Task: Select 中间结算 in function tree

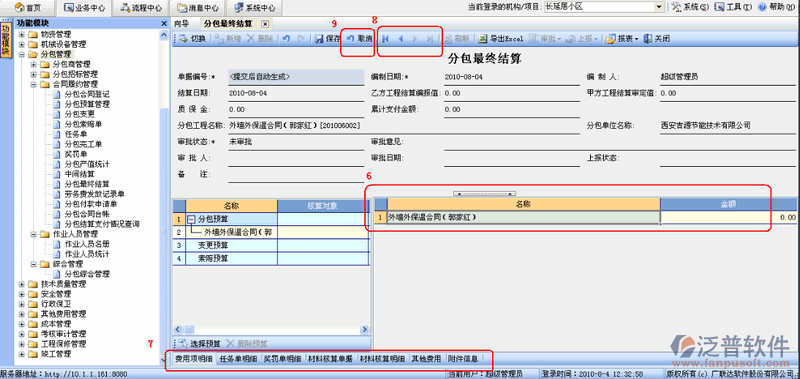Action: click(x=80, y=174)
